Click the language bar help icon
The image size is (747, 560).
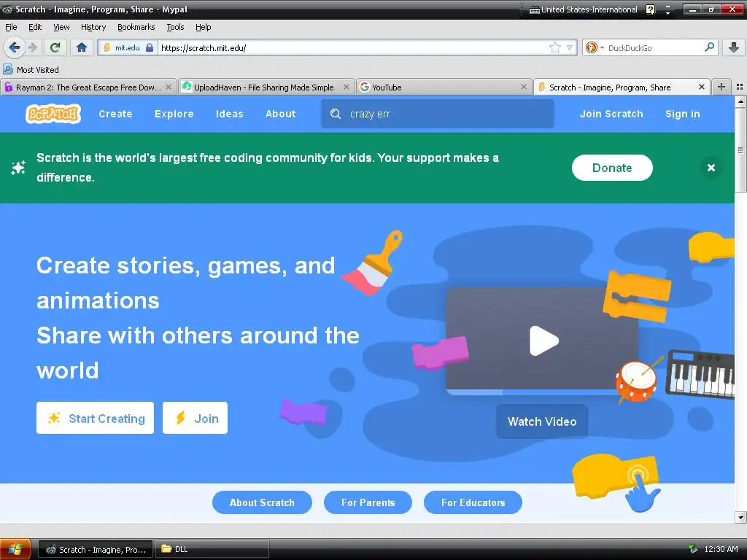(651, 9)
